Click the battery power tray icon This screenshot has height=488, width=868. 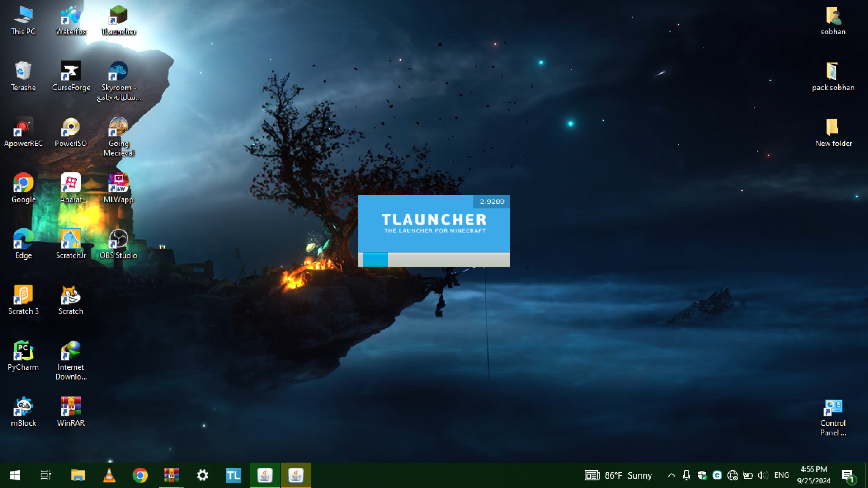point(748,475)
